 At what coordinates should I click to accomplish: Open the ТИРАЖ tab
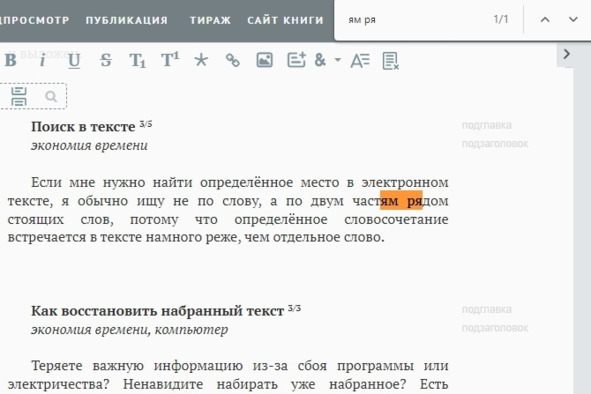click(210, 20)
